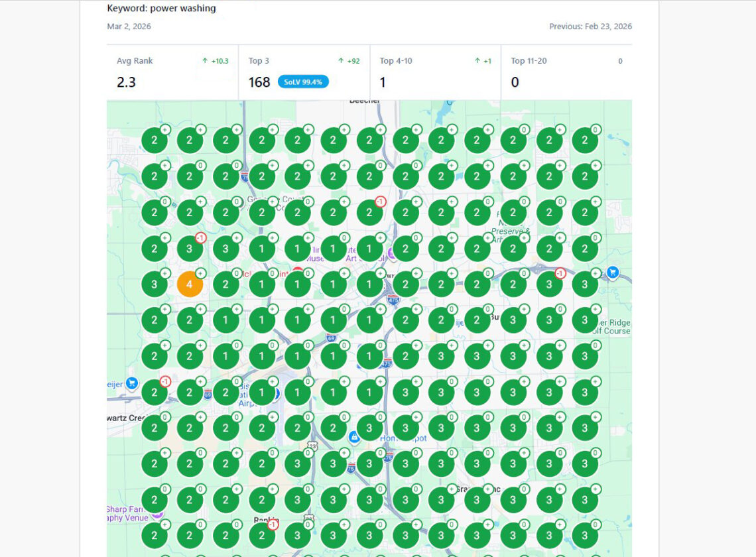Click the orange rank 4 map marker

(x=190, y=284)
